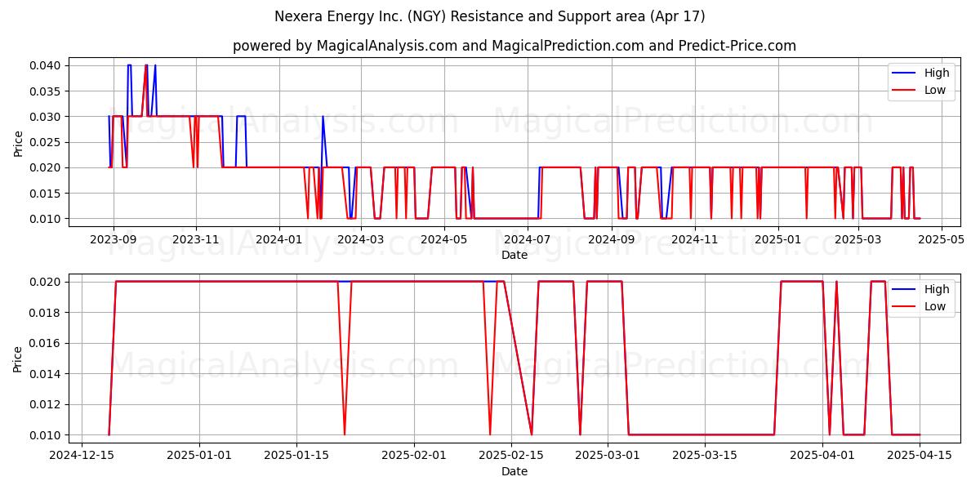Click the Price axis label of the top chart
The width and height of the screenshot is (980, 490).
click(x=19, y=142)
